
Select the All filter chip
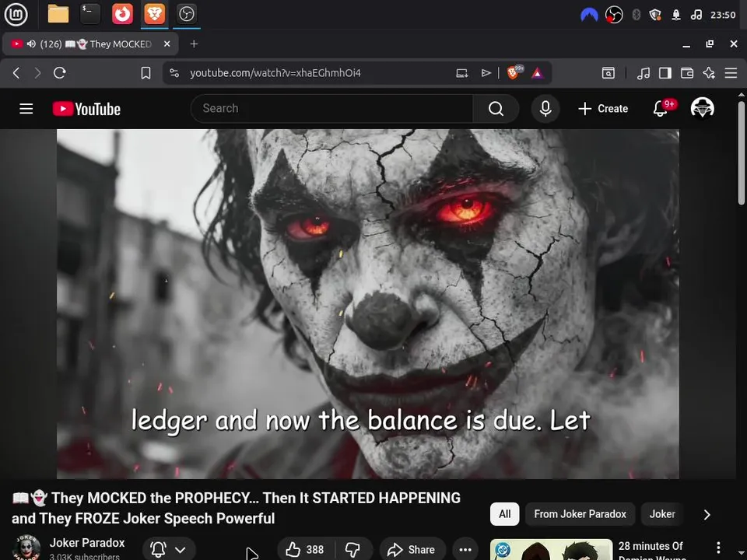(x=504, y=514)
